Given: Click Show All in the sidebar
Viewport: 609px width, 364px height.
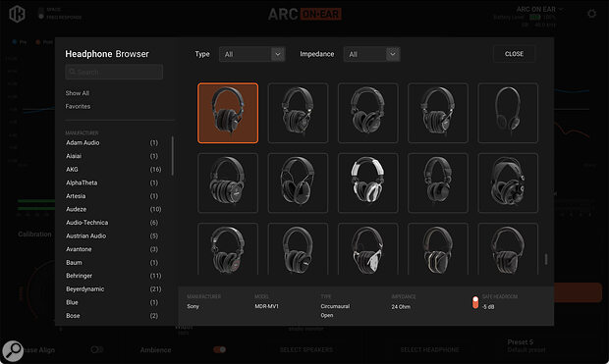Looking at the screenshot, I should tap(78, 93).
